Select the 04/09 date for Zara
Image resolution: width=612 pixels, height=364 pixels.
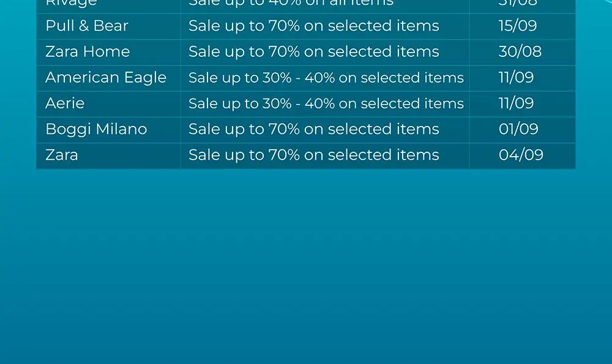pyautogui.click(x=521, y=155)
